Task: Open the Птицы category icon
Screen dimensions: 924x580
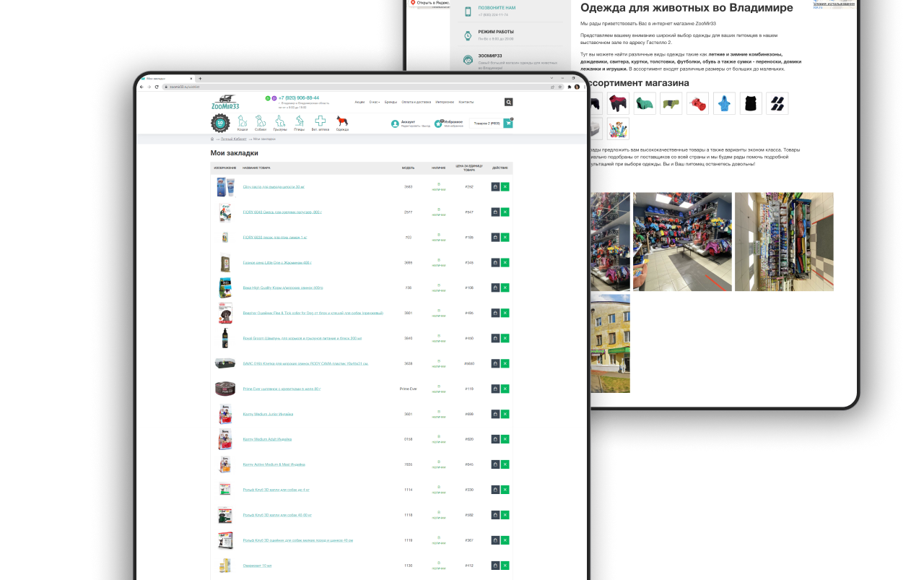Action: pos(300,121)
